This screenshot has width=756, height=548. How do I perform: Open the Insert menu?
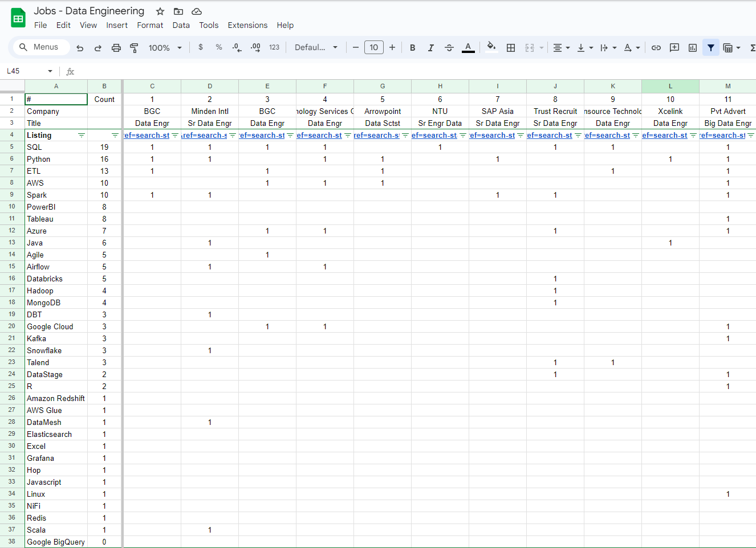(x=117, y=25)
